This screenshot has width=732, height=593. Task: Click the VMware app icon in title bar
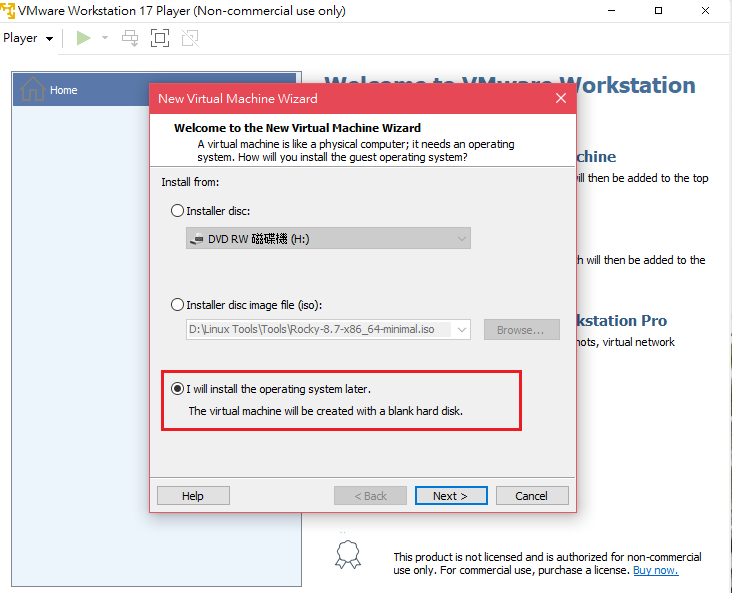(x=7, y=10)
